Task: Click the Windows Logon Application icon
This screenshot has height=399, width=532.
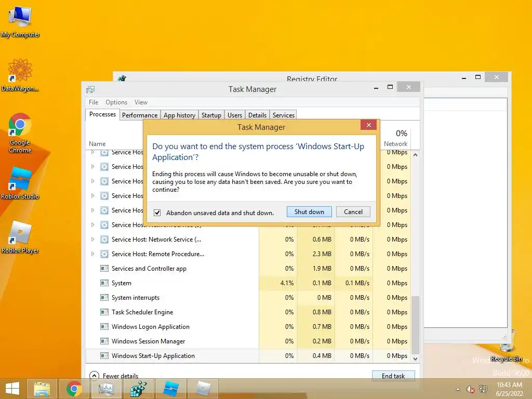Action: 104,327
